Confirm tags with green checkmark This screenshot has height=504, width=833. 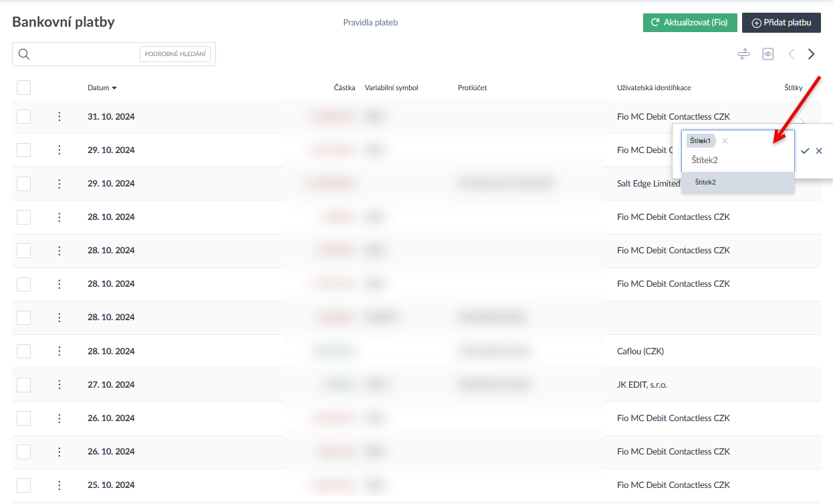(805, 151)
